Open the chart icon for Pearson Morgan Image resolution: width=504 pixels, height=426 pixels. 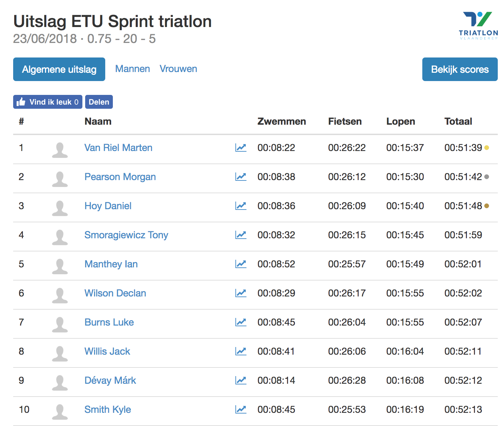point(241,177)
